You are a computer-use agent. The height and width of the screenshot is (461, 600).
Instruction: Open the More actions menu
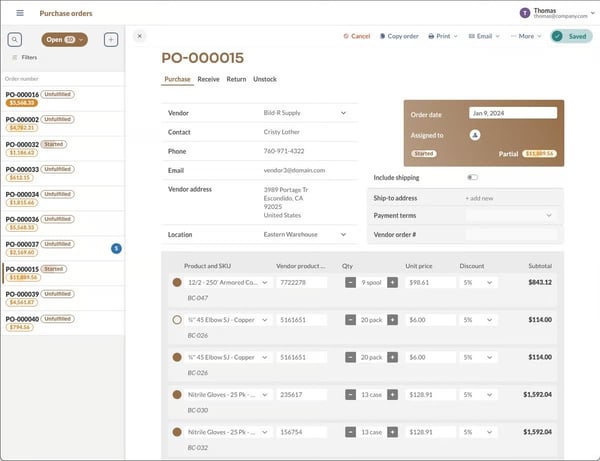[526, 36]
